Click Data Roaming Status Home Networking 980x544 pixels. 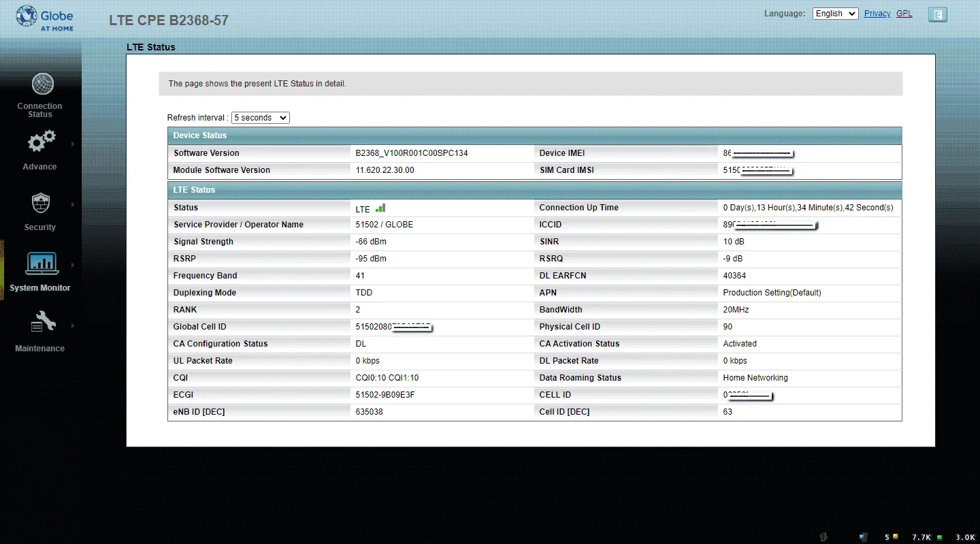[x=755, y=378]
